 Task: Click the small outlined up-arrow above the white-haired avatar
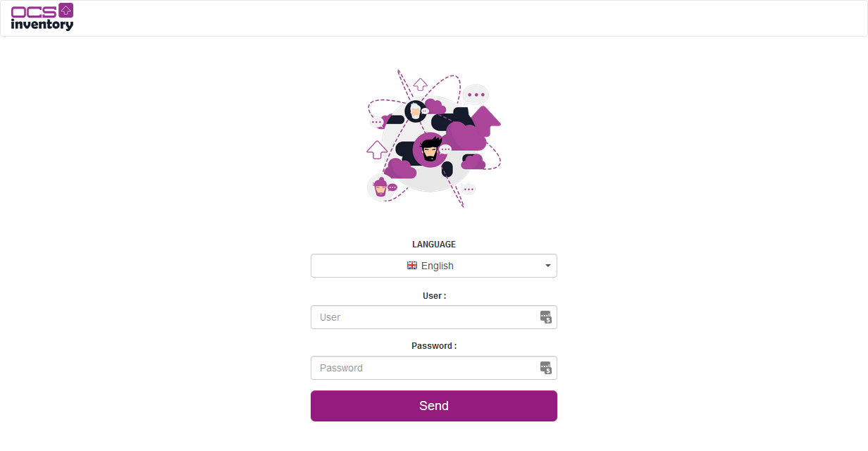421,85
